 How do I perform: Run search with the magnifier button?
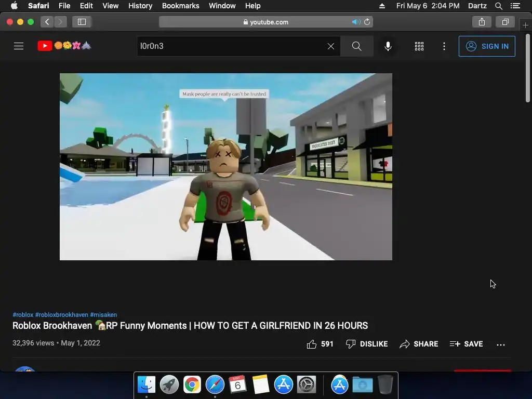(356, 46)
